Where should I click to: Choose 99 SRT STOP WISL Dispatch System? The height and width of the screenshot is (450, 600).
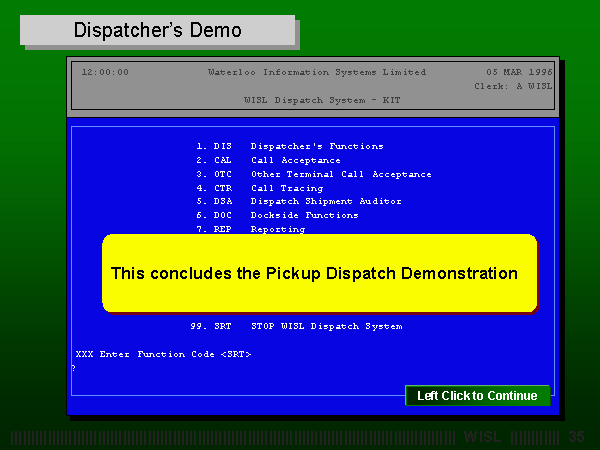[297, 326]
